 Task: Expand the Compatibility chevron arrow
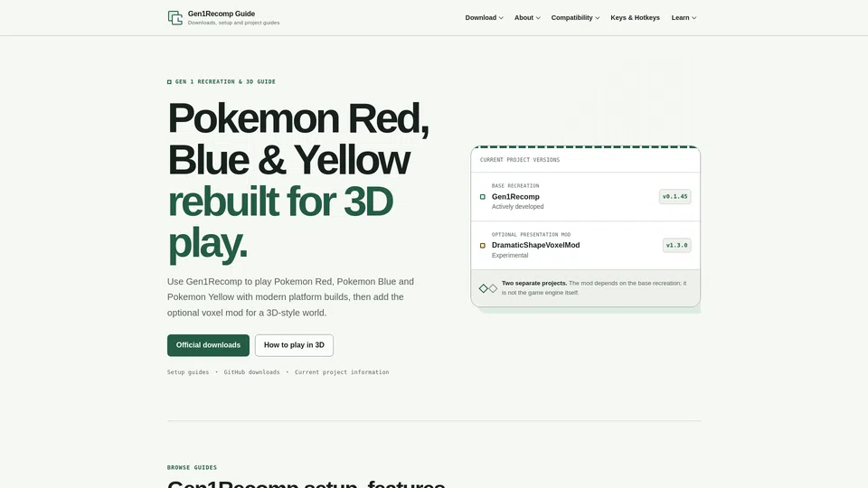coord(598,18)
